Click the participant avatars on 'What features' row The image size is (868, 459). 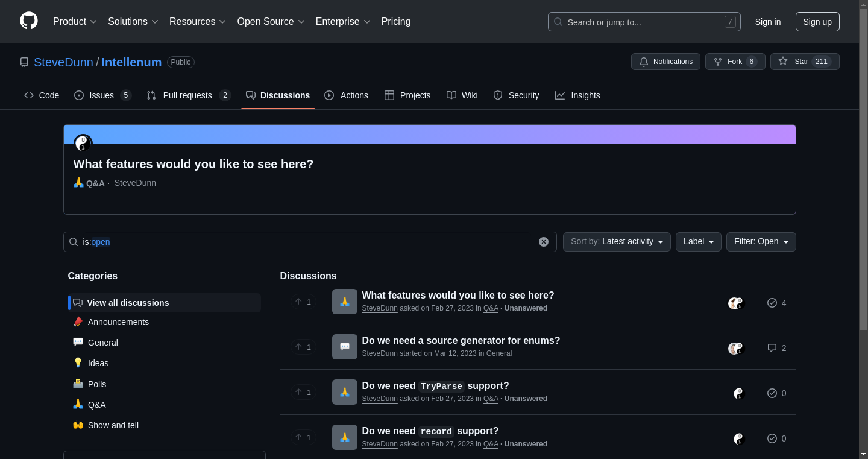coord(737,303)
